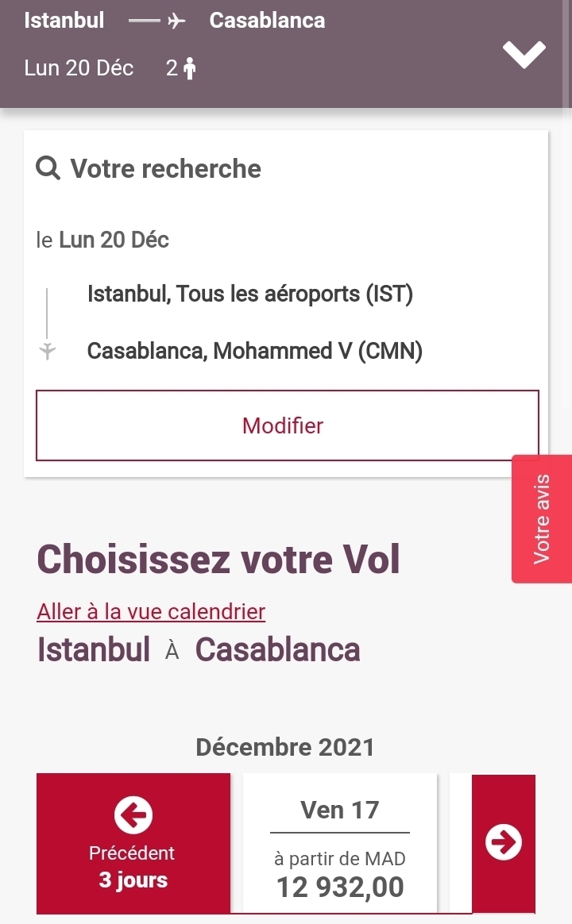This screenshot has width=572, height=924.
Task: Click the Votre recherche heading
Action: click(x=165, y=168)
